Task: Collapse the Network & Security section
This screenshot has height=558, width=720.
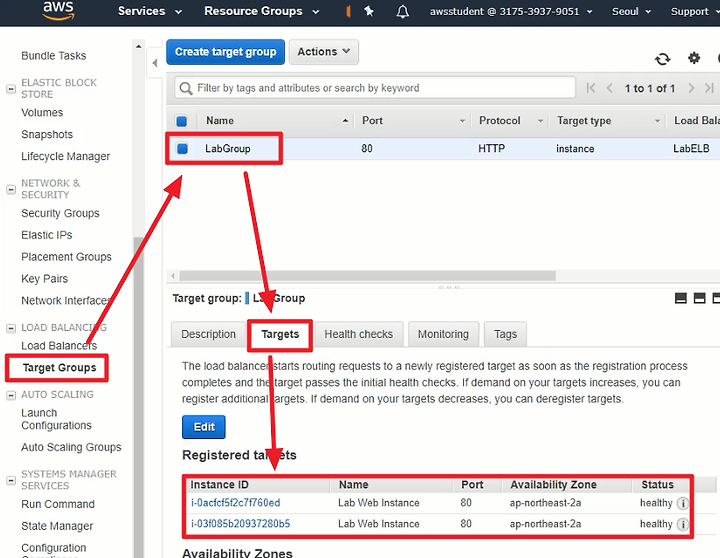Action: coord(11,189)
